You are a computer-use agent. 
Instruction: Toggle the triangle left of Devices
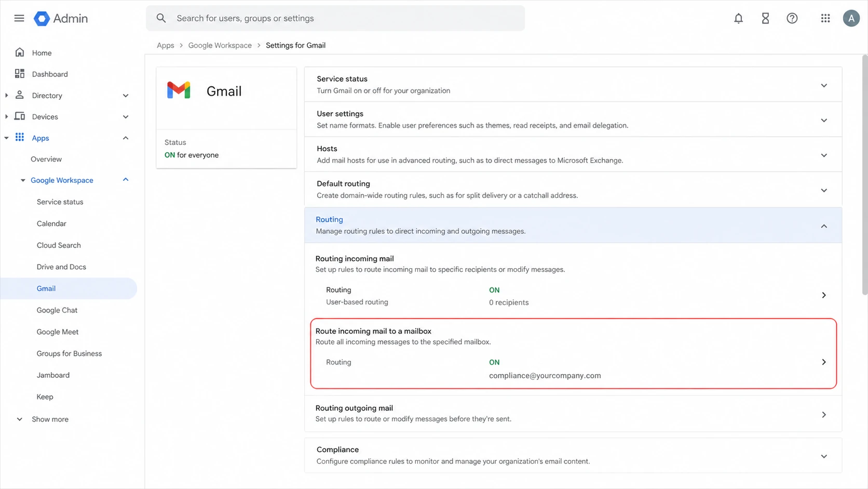click(6, 116)
